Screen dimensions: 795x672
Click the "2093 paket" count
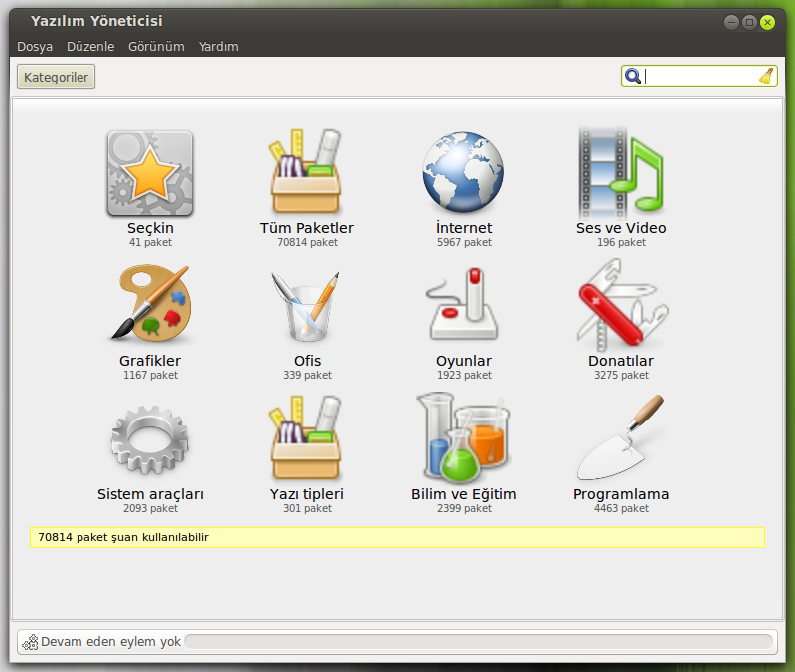coord(151,508)
